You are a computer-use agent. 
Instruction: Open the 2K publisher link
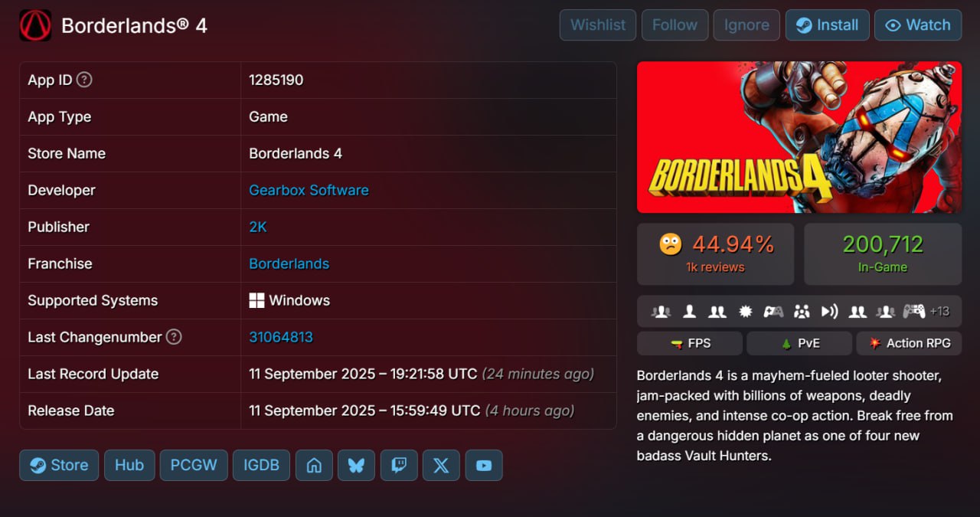pos(258,227)
